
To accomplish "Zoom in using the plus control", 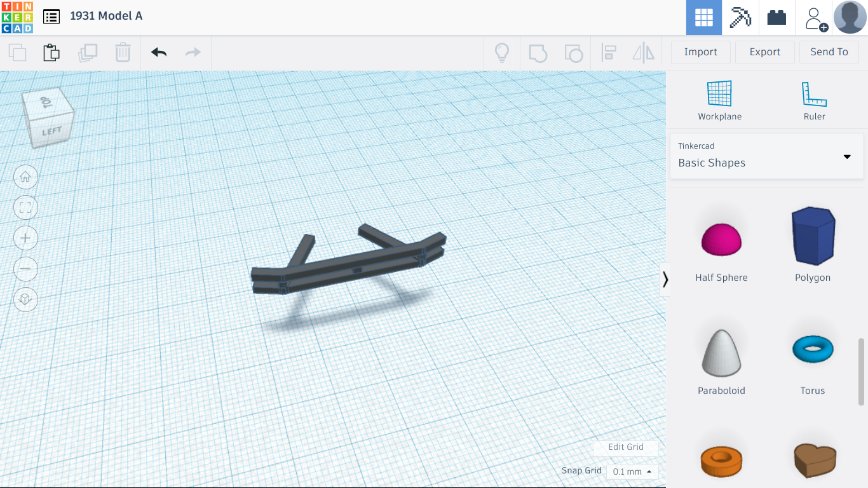I will (25, 238).
